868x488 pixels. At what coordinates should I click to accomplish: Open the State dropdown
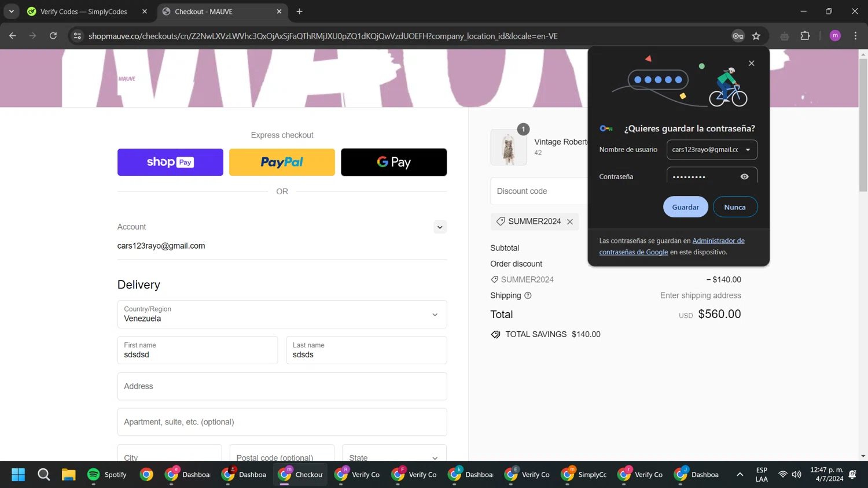(394, 453)
